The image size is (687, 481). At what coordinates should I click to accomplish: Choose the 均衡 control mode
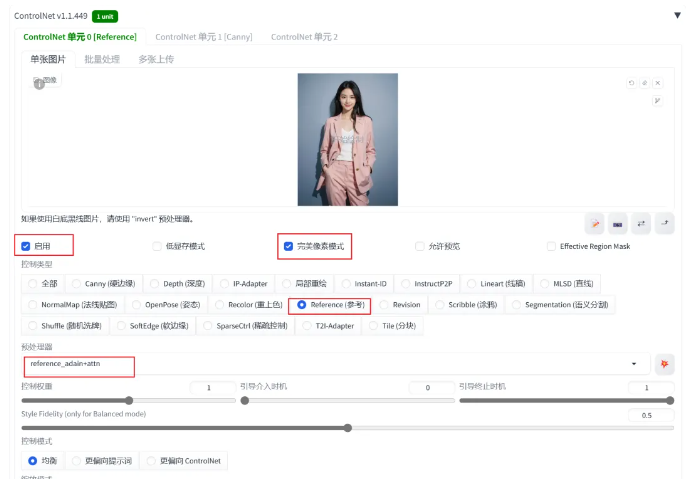click(42, 461)
